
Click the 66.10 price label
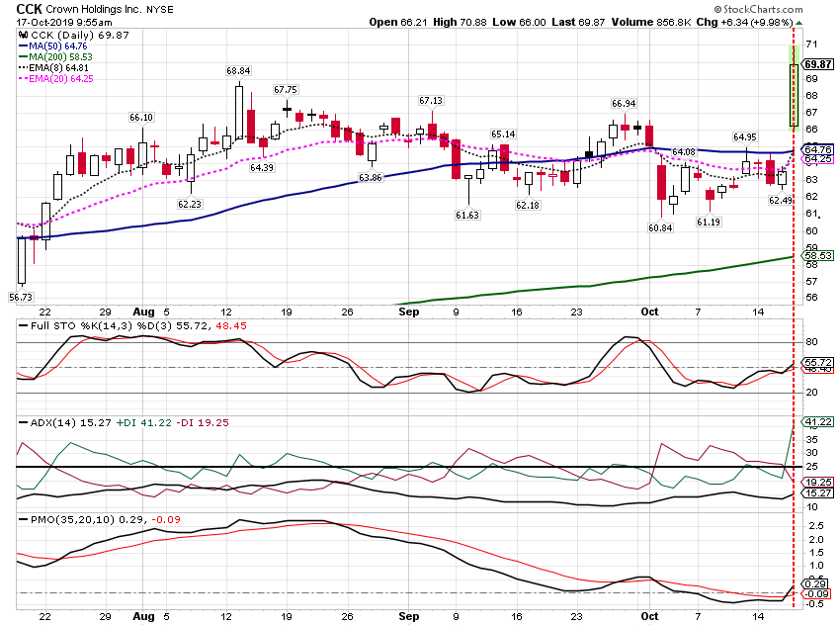pos(141,118)
